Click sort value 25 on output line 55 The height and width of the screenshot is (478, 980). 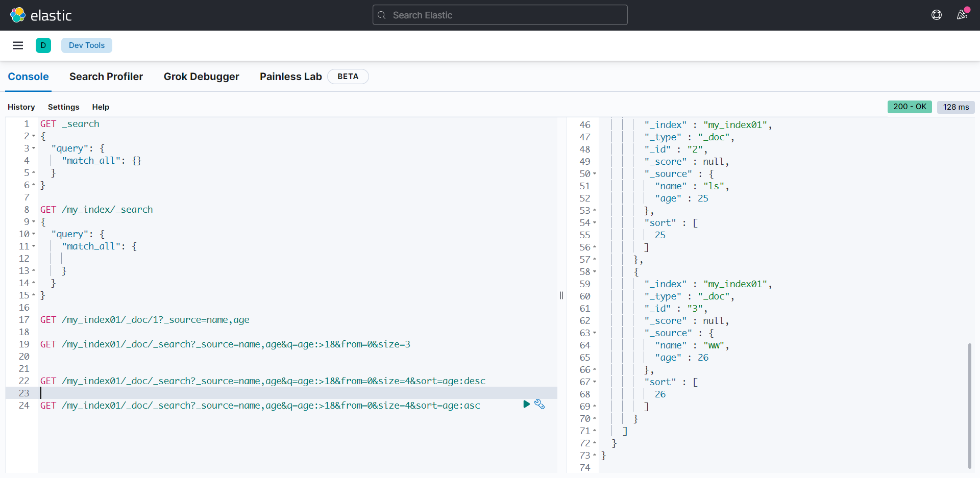tap(660, 235)
